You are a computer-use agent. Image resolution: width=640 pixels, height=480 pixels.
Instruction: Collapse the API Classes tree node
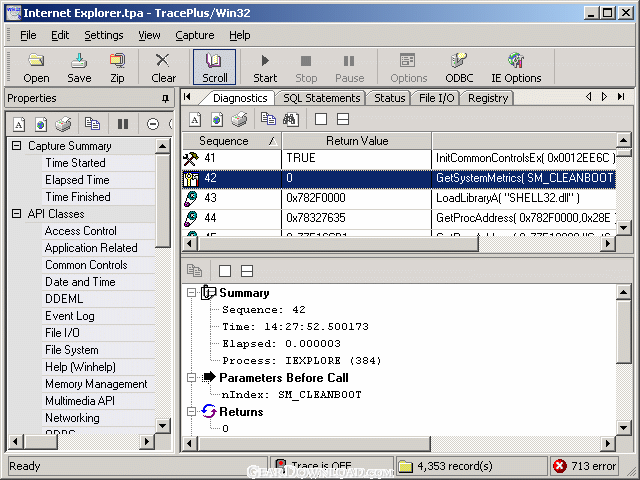coord(16,214)
